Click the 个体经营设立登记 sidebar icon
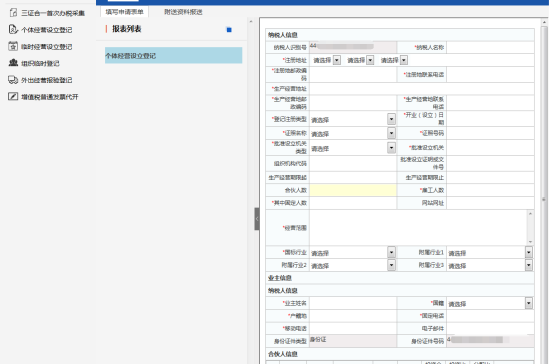The width and height of the screenshot is (554, 364). pos(13,30)
